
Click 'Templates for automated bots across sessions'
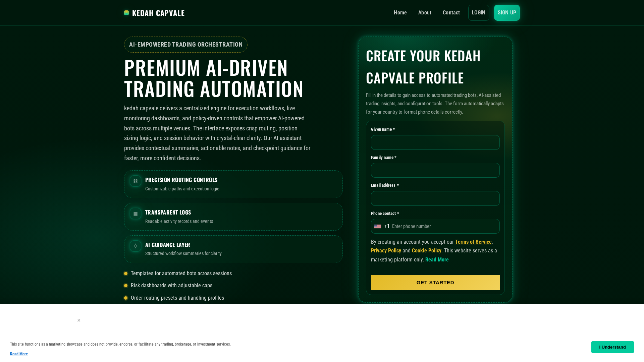pos(181,274)
